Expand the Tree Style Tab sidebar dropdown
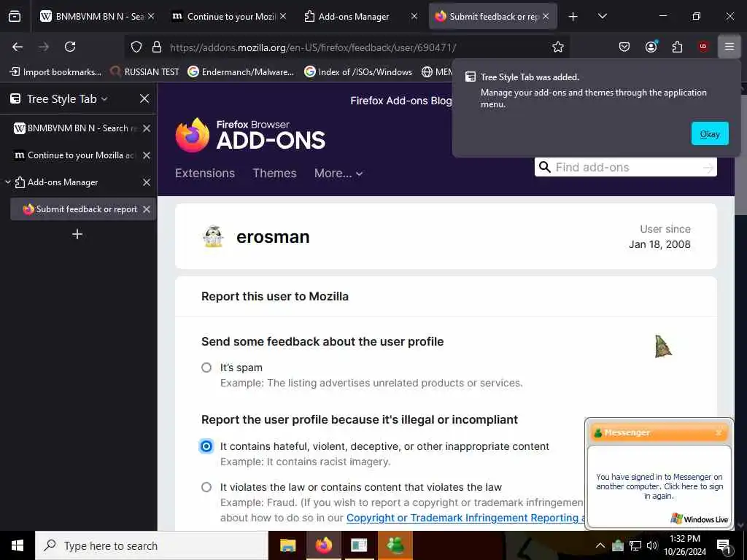The width and height of the screenshot is (747, 560). pos(104,99)
